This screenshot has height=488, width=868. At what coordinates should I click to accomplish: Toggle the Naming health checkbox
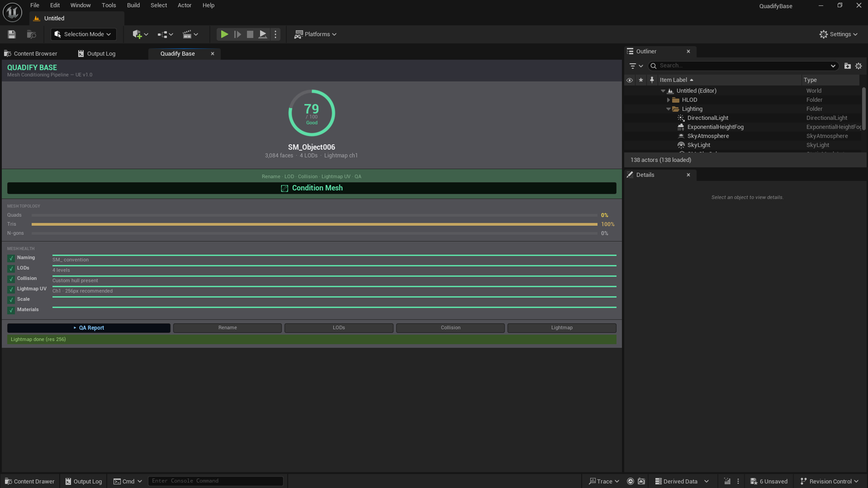(11, 258)
